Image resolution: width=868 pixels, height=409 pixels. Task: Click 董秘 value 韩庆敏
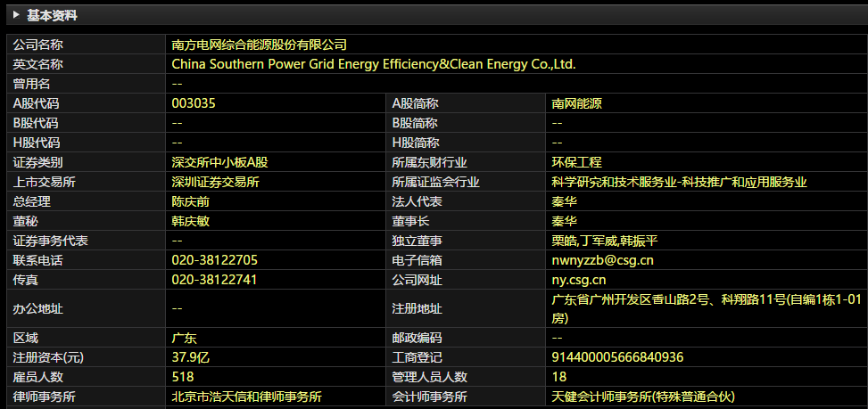click(190, 222)
